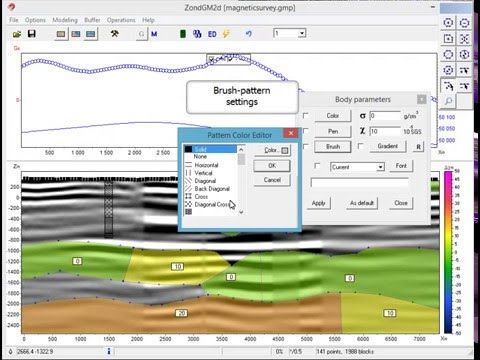The width and height of the screenshot is (480, 360).
Task: Open the toolbar combo box showing 1
Action: pos(290,33)
